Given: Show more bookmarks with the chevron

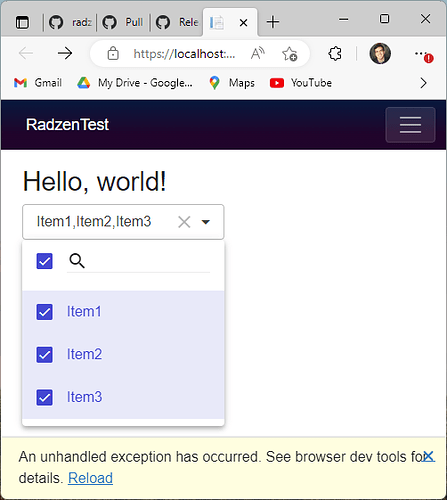Looking at the screenshot, I should 423,83.
